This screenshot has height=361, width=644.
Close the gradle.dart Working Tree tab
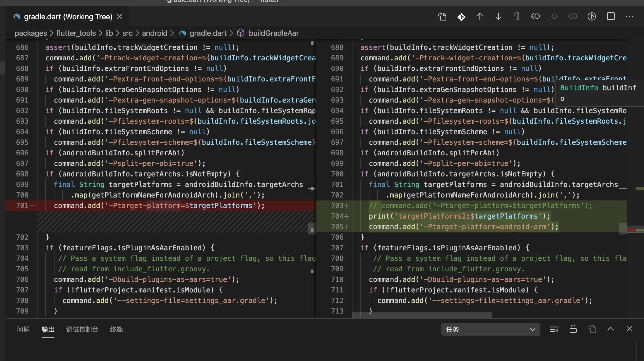click(120, 17)
